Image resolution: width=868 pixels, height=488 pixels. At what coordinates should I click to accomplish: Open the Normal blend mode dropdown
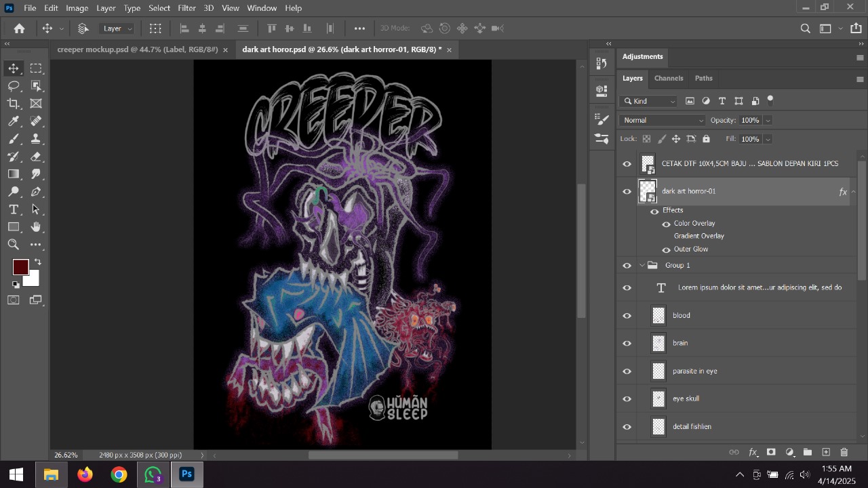pos(662,121)
